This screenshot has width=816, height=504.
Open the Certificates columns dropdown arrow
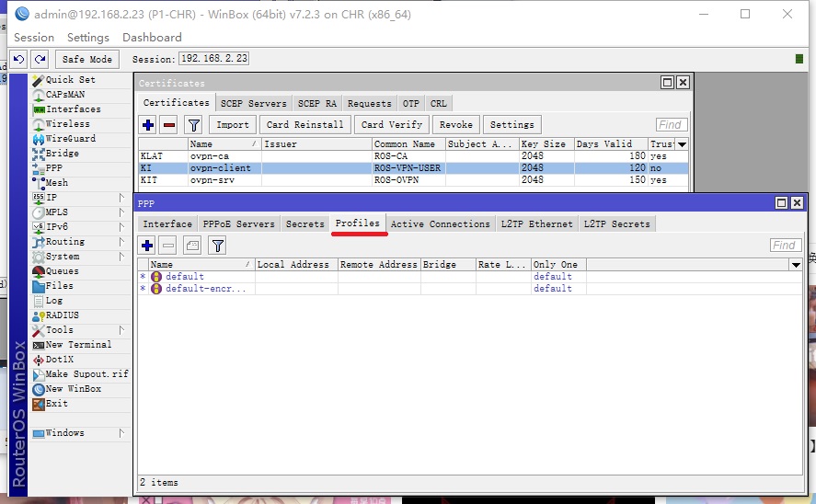coord(682,144)
